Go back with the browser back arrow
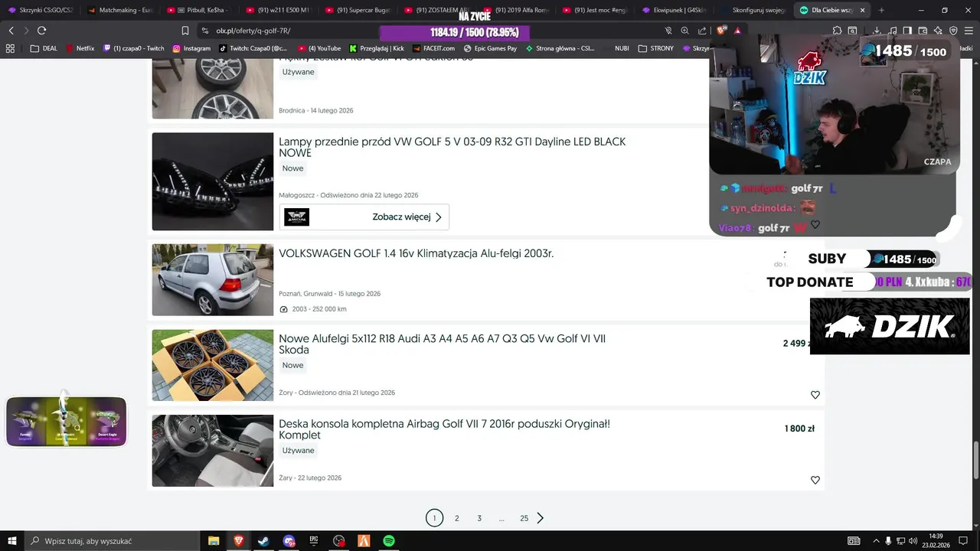 (x=11, y=31)
